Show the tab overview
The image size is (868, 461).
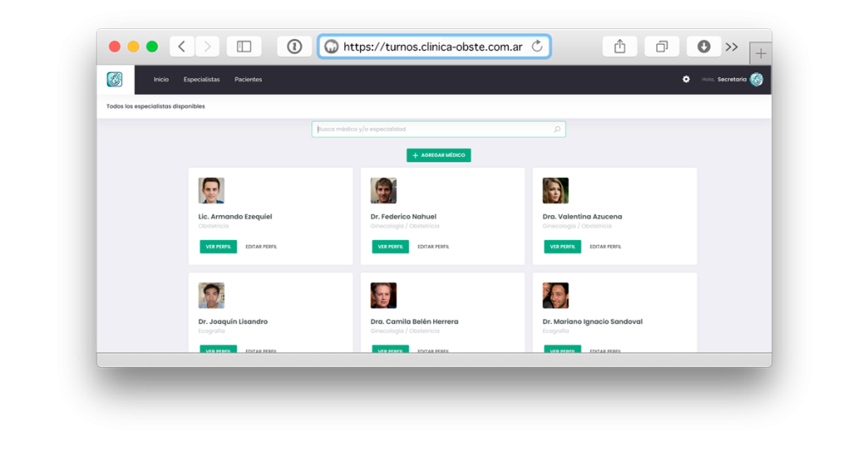[x=662, y=47]
